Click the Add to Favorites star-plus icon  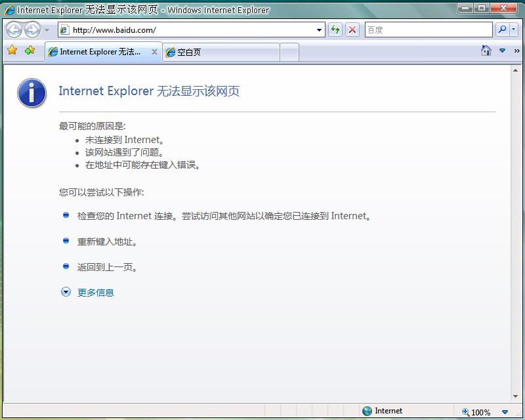[x=30, y=51]
